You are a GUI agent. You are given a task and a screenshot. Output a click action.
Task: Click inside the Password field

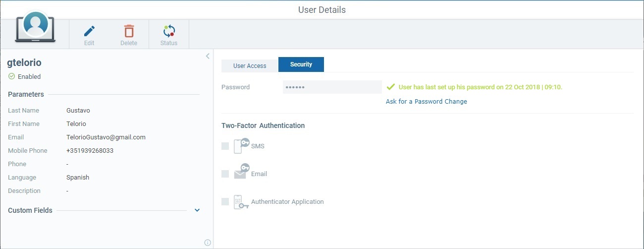(332, 87)
